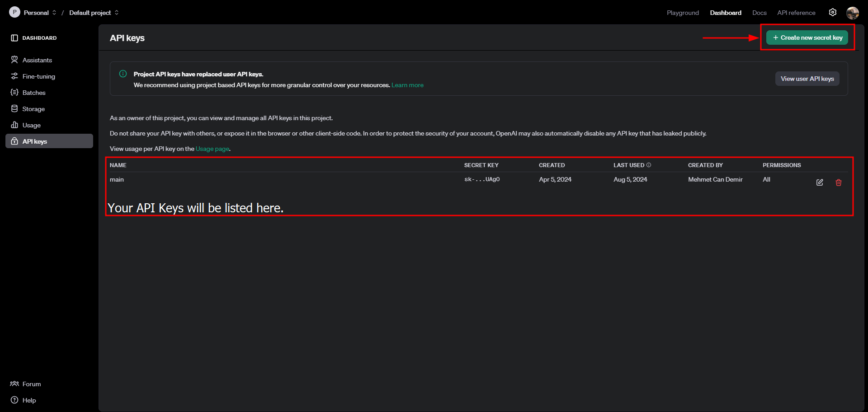This screenshot has width=868, height=412.
Task: Click the CREATED column header
Action: tap(552, 165)
